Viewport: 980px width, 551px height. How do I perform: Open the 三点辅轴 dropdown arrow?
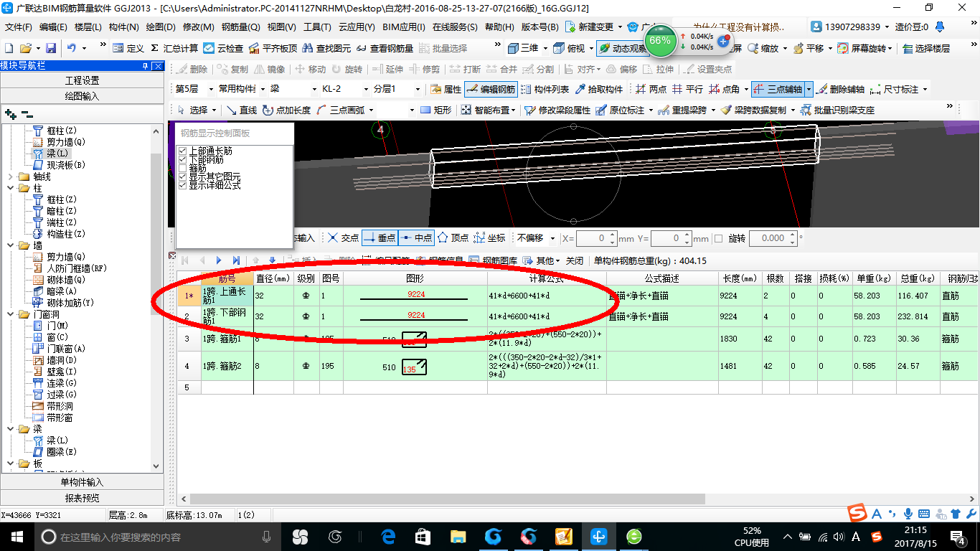(809, 90)
